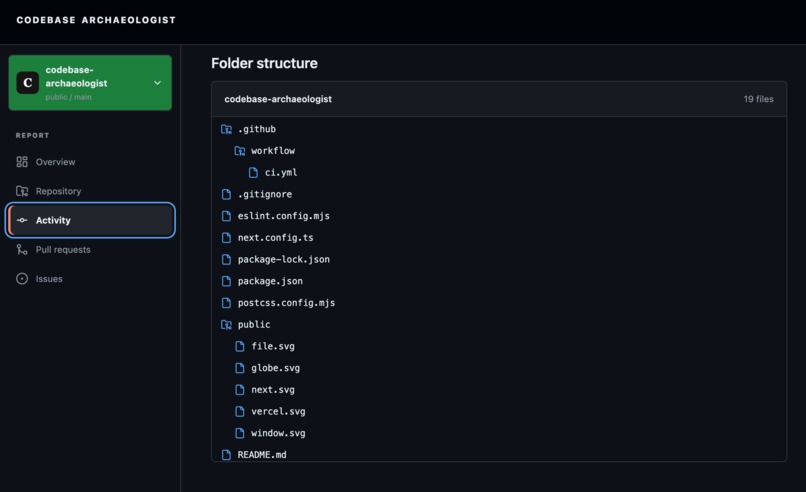Click the postcss.config.mjs file icon
Viewport: 806px width, 492px height.
tap(226, 303)
